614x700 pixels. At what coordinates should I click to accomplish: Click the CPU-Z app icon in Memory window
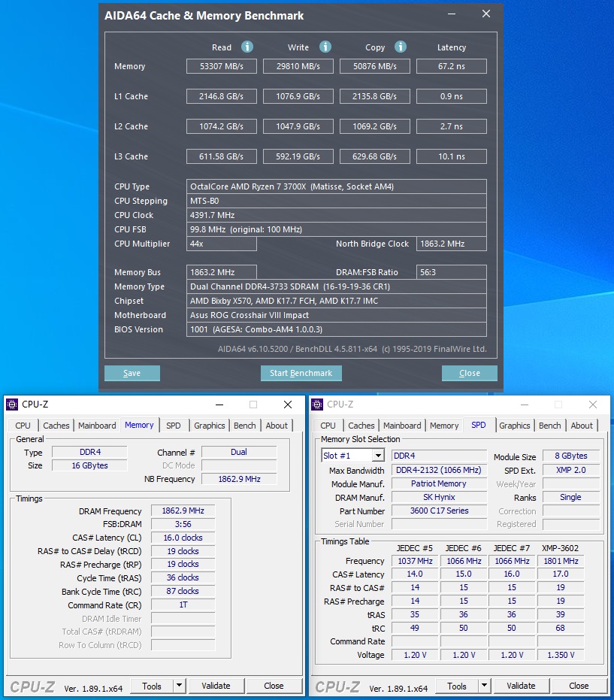pyautogui.click(x=12, y=405)
